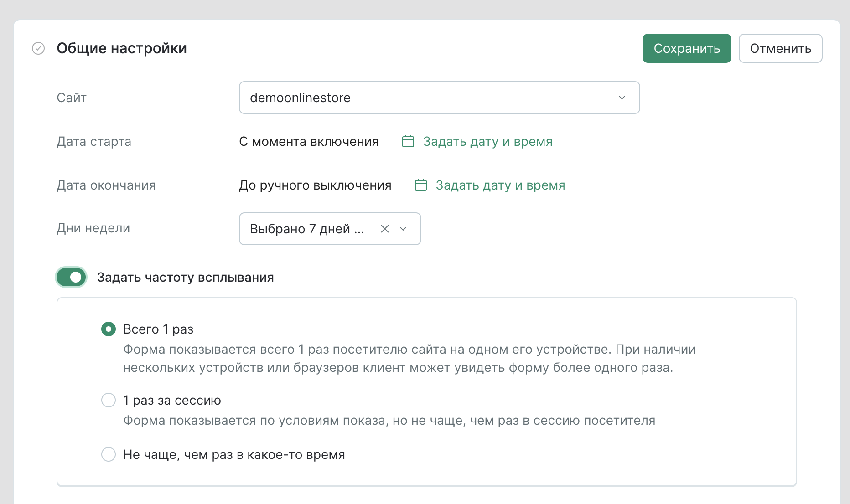Click the calendar icon in the Дата окончания row
Image resolution: width=850 pixels, height=504 pixels.
point(421,185)
